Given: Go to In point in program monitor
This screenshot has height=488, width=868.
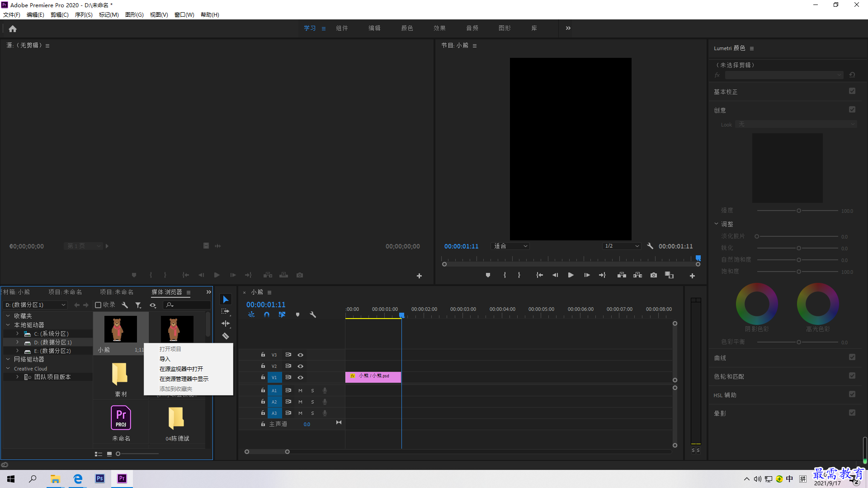Looking at the screenshot, I should tap(539, 275).
